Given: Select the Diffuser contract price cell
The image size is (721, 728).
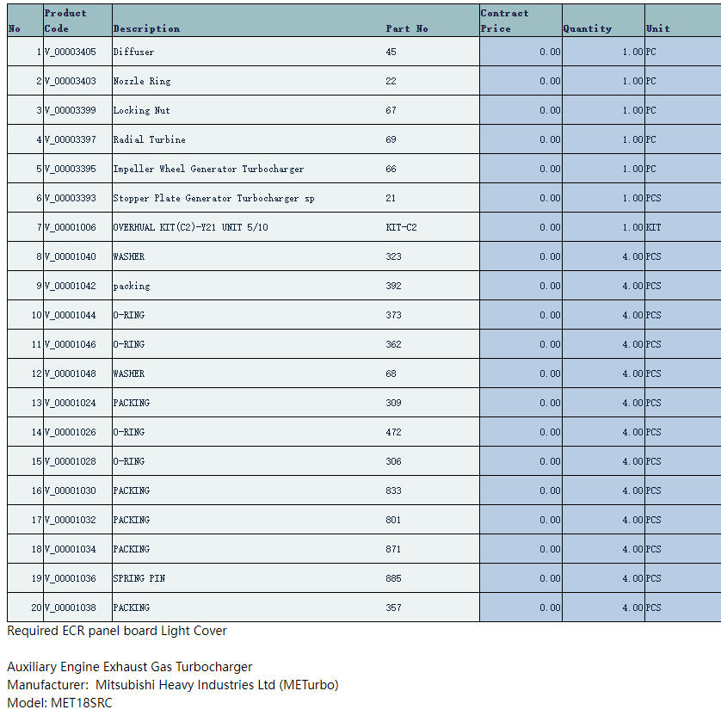Looking at the screenshot, I should (x=521, y=52).
